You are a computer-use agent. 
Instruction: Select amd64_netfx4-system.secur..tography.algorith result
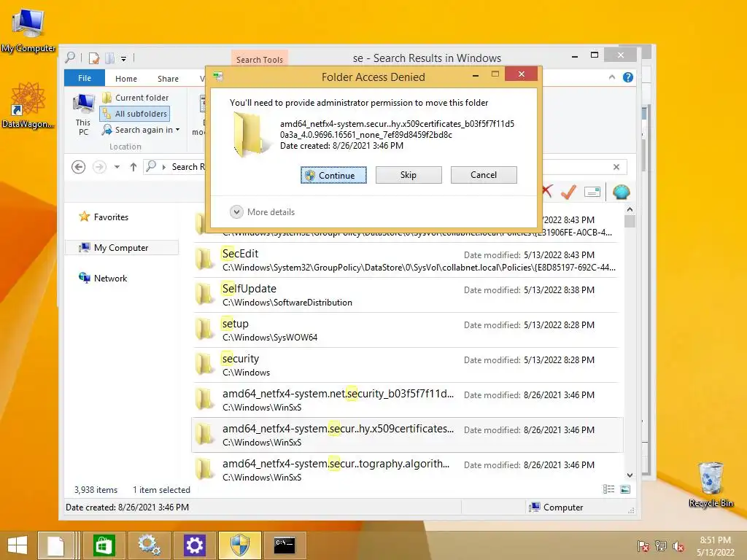[407, 470]
